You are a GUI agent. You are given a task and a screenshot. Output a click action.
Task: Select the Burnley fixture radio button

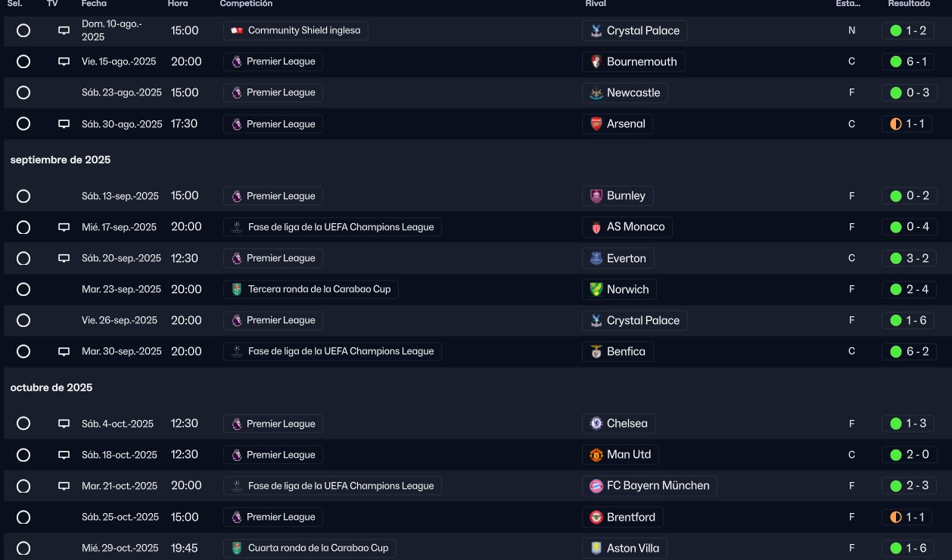pos(23,196)
